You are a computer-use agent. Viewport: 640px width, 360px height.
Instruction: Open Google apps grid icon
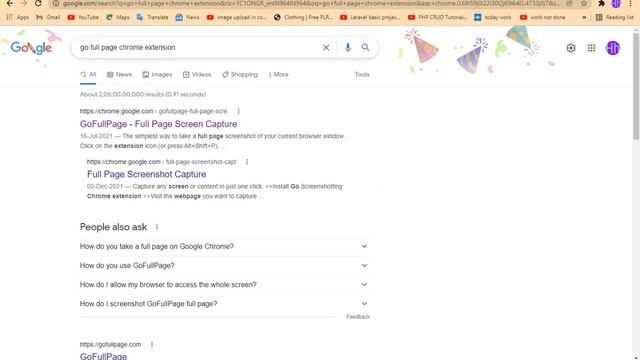pyautogui.click(x=591, y=48)
